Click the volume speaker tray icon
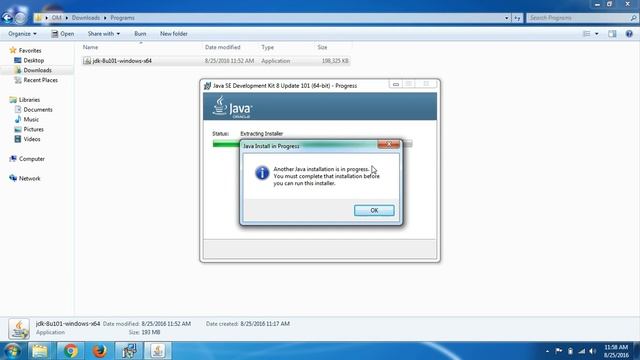 pyautogui.click(x=593, y=351)
